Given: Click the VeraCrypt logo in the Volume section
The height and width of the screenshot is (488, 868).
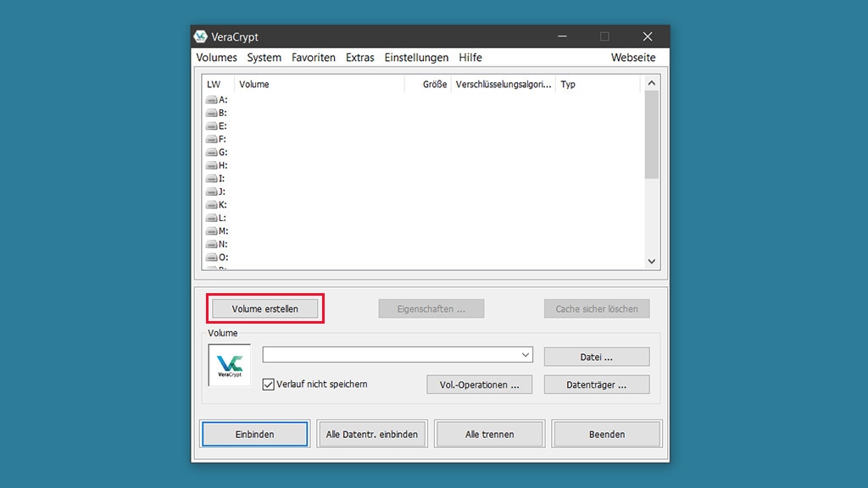Looking at the screenshot, I should (228, 365).
